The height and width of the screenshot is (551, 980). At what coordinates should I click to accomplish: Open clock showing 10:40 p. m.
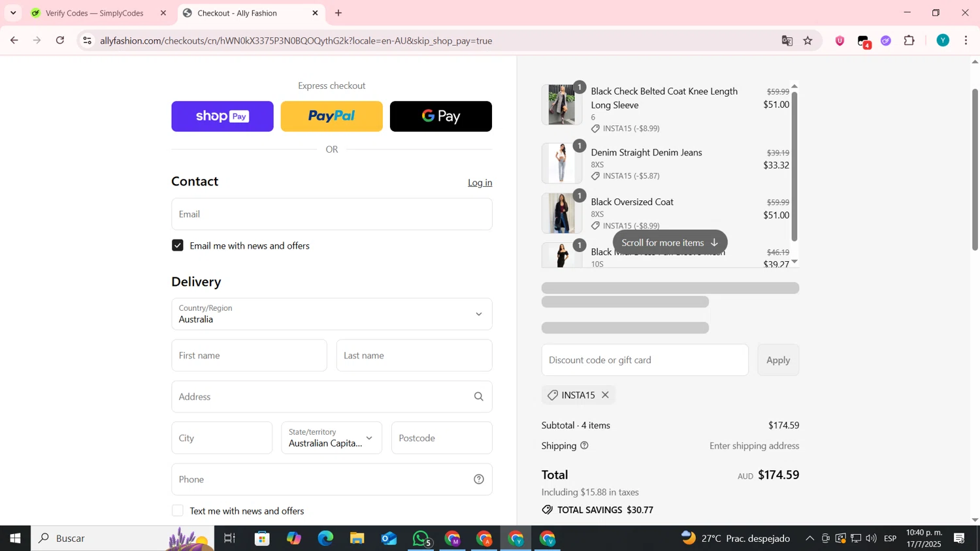pyautogui.click(x=925, y=539)
